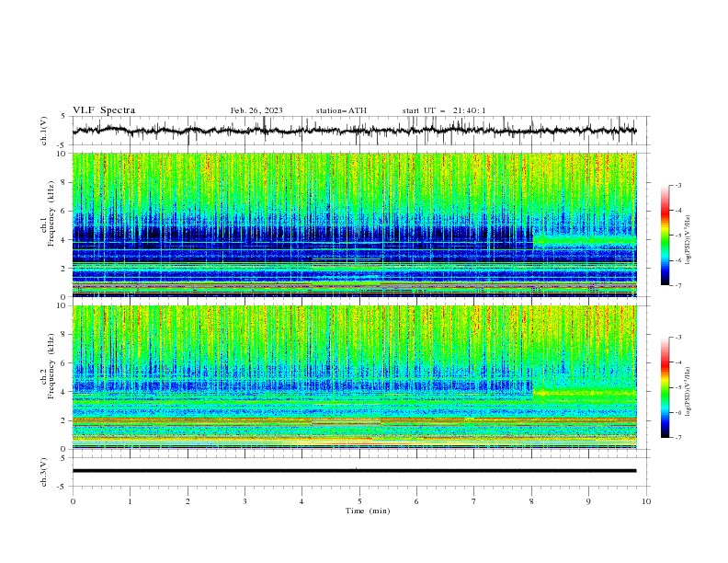
Task: Click the "ch.2 Frequency (kHz)" axis label
Action: [48, 366]
